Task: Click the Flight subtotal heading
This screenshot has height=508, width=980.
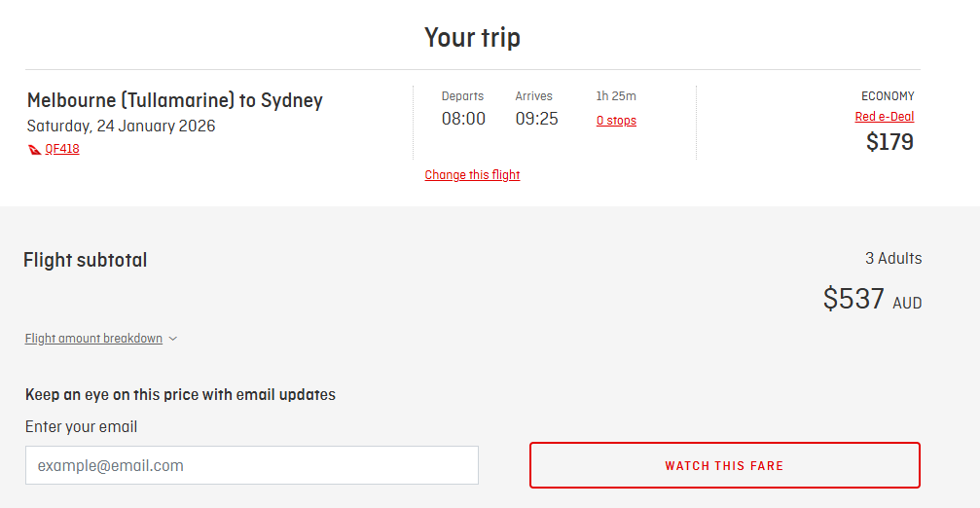Action: click(86, 260)
